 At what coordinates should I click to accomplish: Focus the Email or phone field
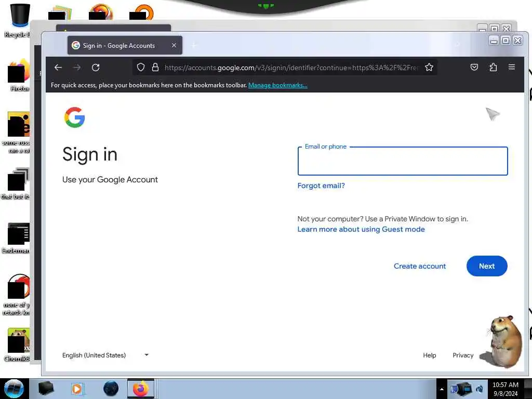point(403,161)
